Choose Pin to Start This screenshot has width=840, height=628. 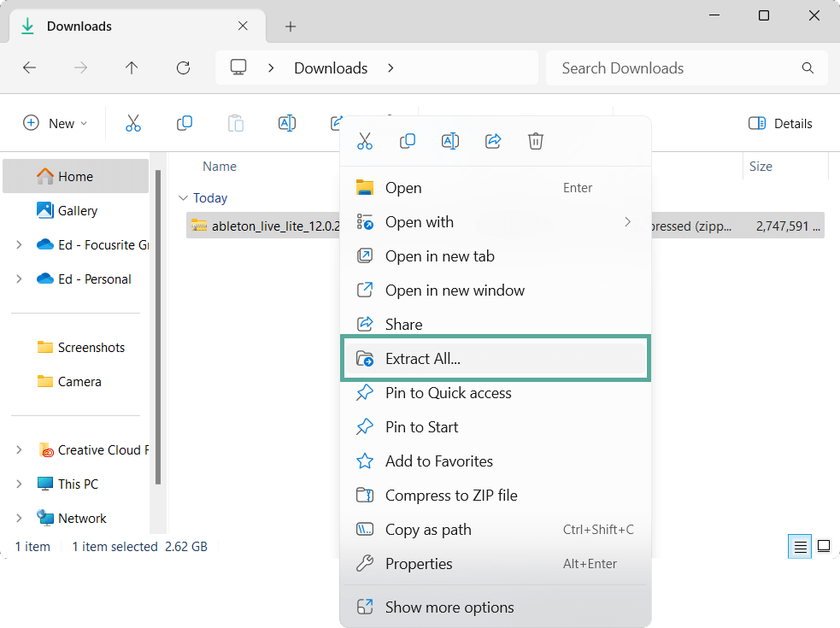tap(496, 427)
